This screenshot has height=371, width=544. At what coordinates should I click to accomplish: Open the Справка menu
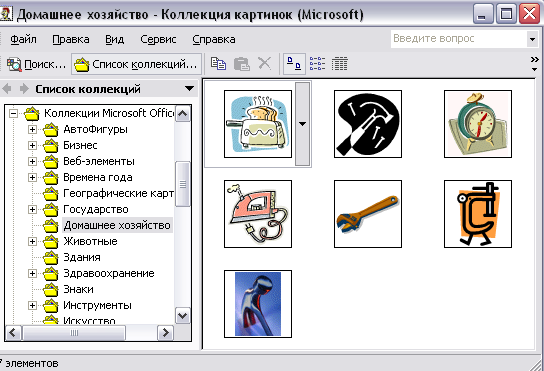click(x=214, y=39)
